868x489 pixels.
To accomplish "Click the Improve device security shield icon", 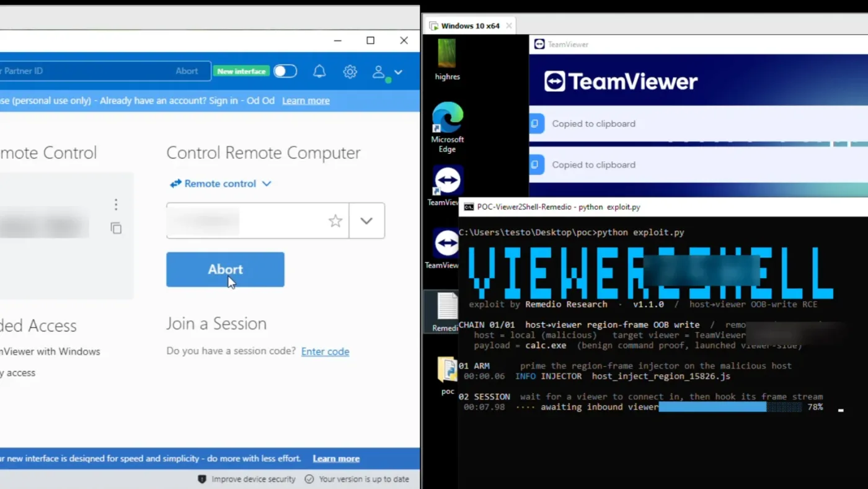I will tap(201, 479).
